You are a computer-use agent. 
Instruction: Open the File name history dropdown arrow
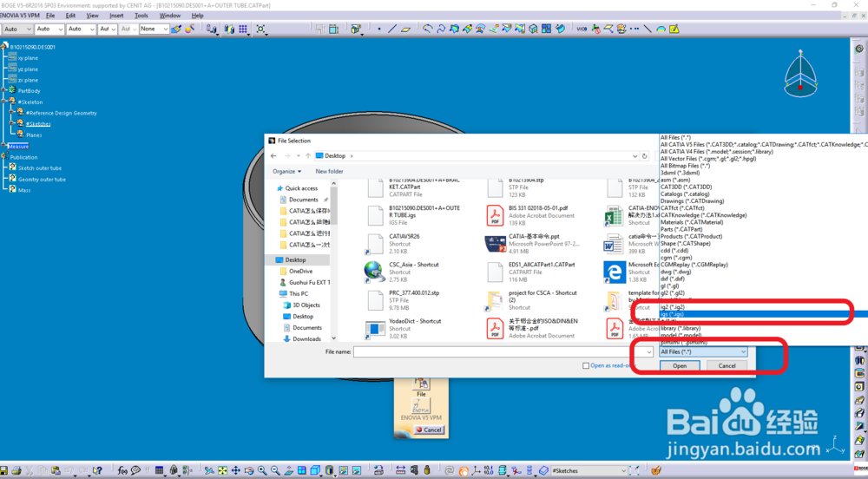point(648,351)
